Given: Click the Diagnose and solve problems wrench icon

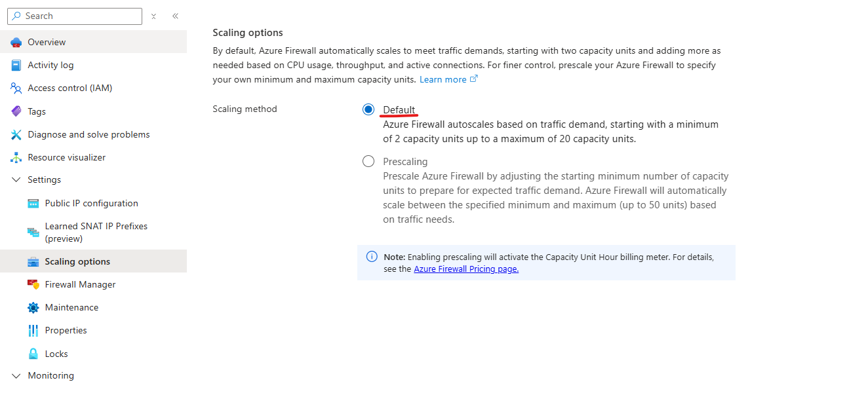Looking at the screenshot, I should 16,134.
